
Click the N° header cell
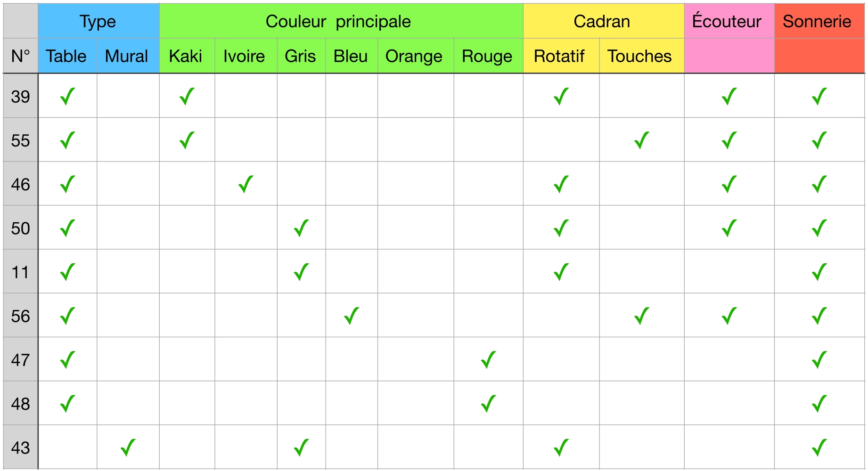tap(20, 56)
